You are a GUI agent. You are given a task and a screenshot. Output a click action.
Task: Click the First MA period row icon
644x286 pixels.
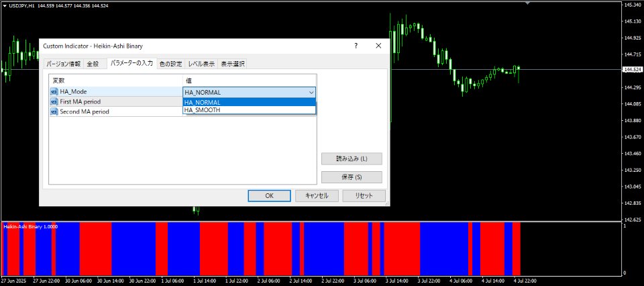point(54,101)
